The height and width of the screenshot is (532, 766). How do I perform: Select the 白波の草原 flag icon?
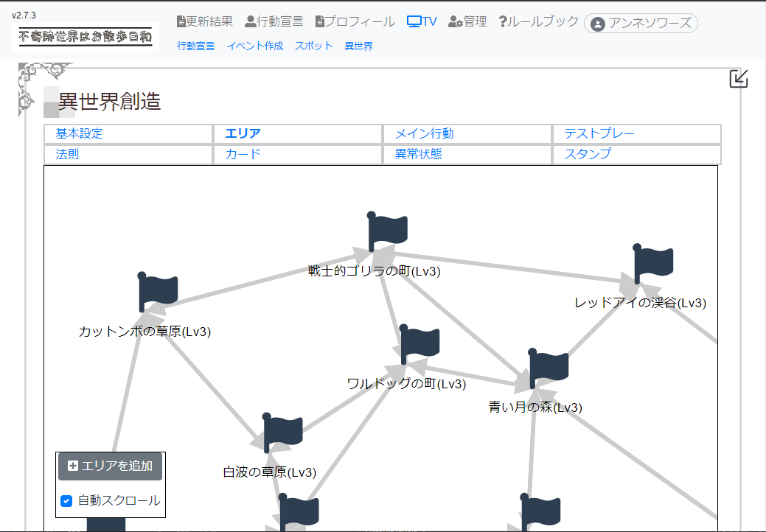pyautogui.click(x=283, y=433)
